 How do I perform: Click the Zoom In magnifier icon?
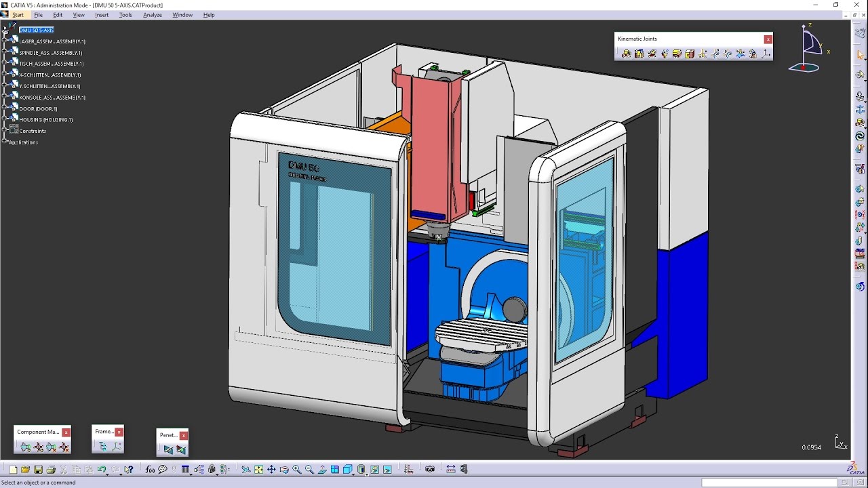click(296, 468)
